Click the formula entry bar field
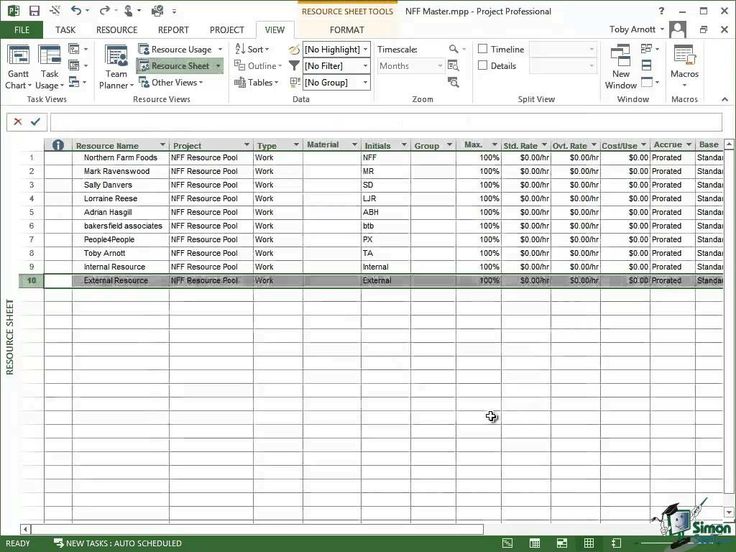This screenshot has height=552, width=736. [x=386, y=122]
